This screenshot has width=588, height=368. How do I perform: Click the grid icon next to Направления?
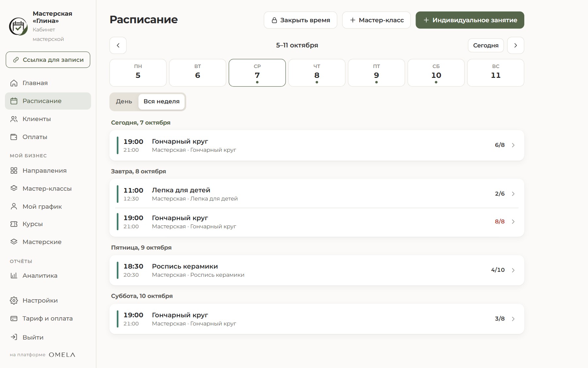click(x=14, y=171)
